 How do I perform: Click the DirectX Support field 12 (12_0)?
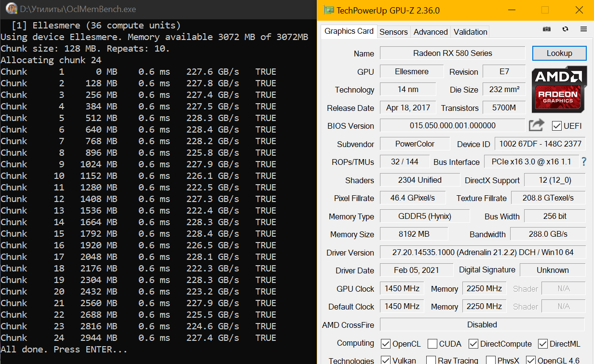[555, 180]
